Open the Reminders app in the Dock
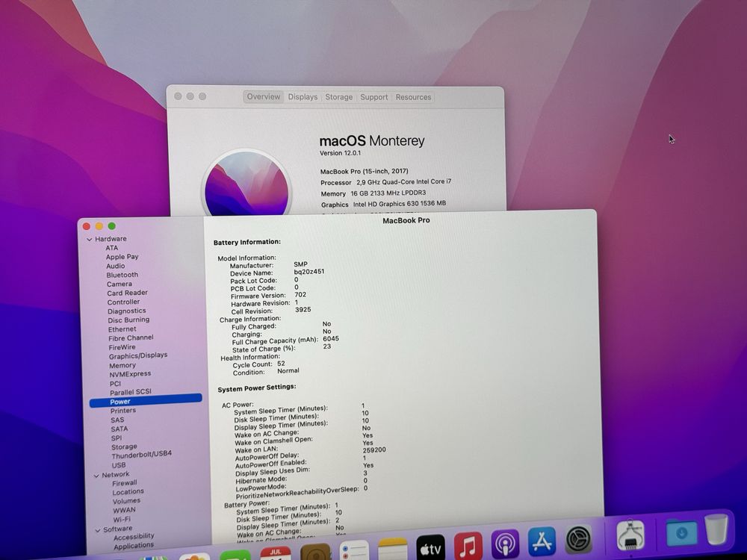Screen dimensions: 747x560 pyautogui.click(x=354, y=552)
